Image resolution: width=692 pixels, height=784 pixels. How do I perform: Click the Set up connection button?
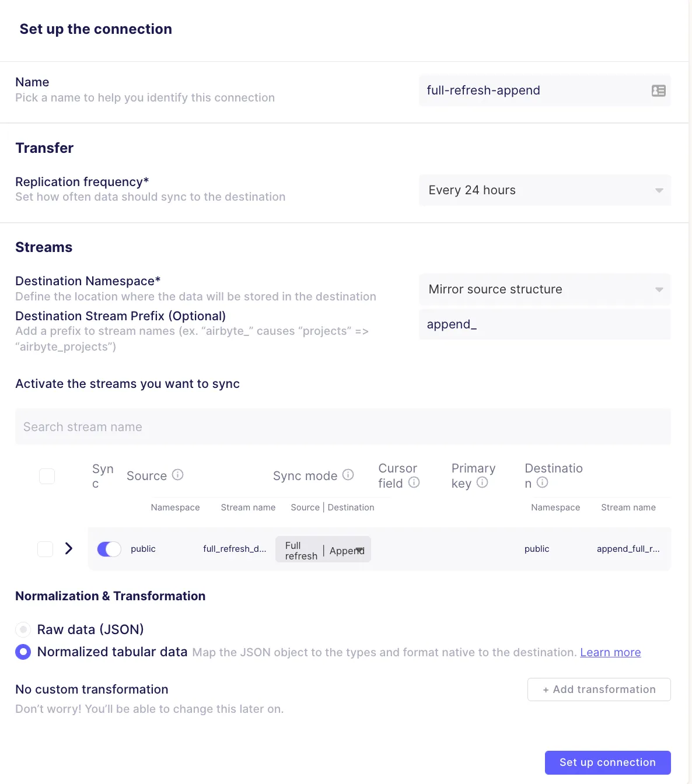(x=607, y=762)
